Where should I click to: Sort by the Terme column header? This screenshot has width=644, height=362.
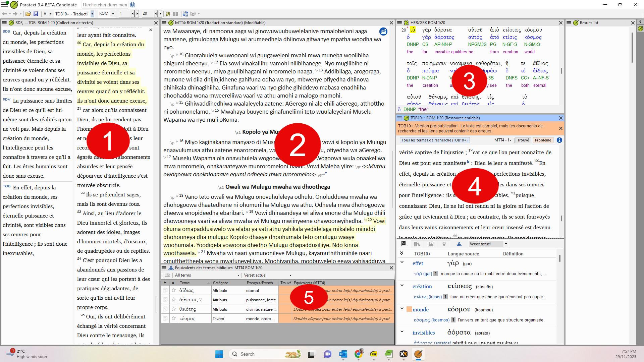(x=195, y=283)
